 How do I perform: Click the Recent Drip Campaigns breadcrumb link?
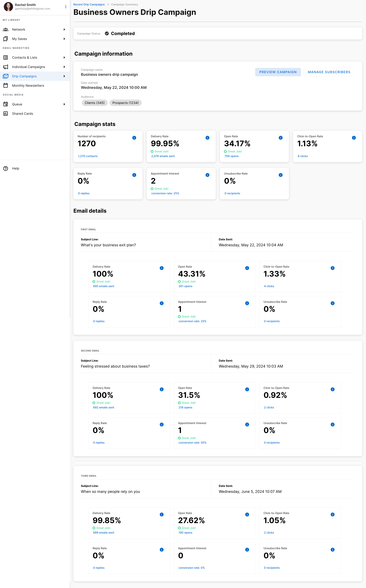pos(89,4)
